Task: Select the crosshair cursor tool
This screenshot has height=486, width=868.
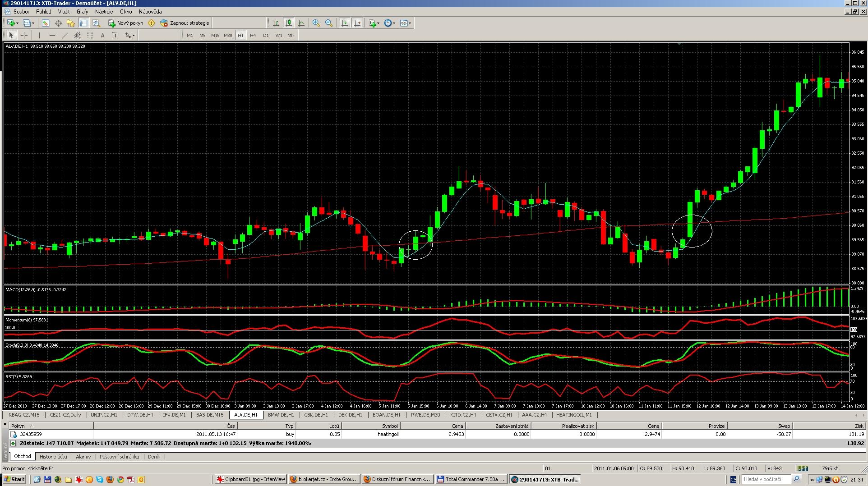Action: (x=24, y=35)
